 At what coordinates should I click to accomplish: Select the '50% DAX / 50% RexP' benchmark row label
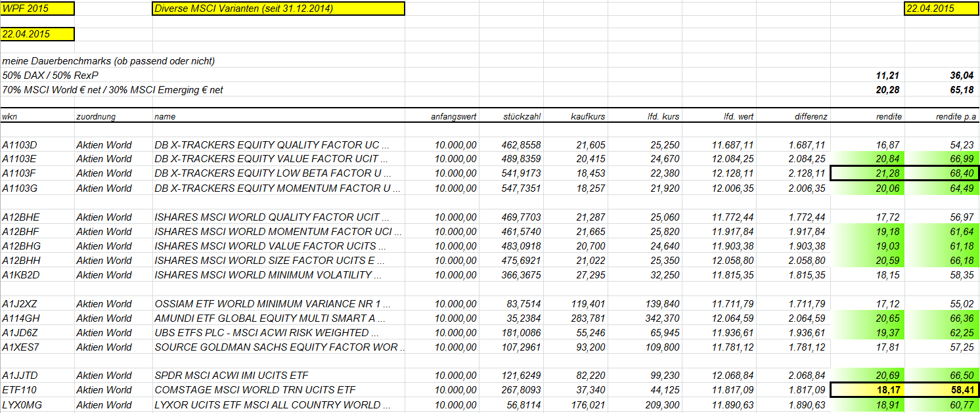tap(51, 76)
